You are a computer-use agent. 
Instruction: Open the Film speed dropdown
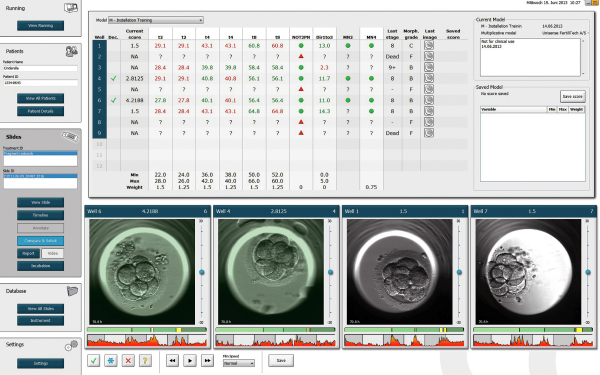click(239, 363)
